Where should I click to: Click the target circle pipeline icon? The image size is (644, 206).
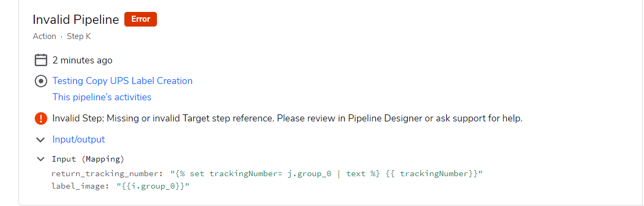(41, 81)
